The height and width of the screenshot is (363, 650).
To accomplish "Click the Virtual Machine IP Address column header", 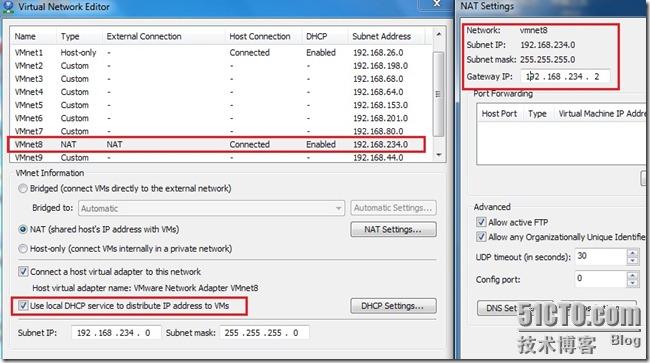I will 600,114.
